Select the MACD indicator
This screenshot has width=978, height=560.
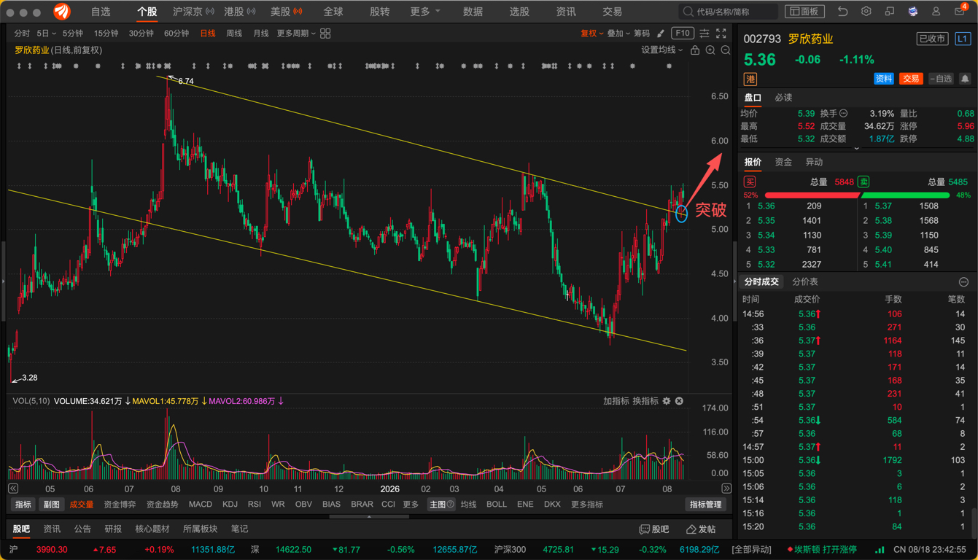point(201,505)
